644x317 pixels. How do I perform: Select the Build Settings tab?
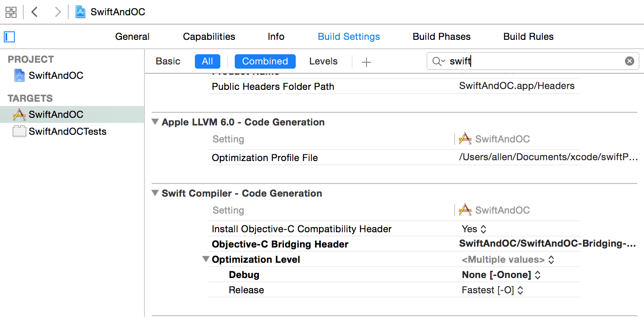(x=349, y=37)
